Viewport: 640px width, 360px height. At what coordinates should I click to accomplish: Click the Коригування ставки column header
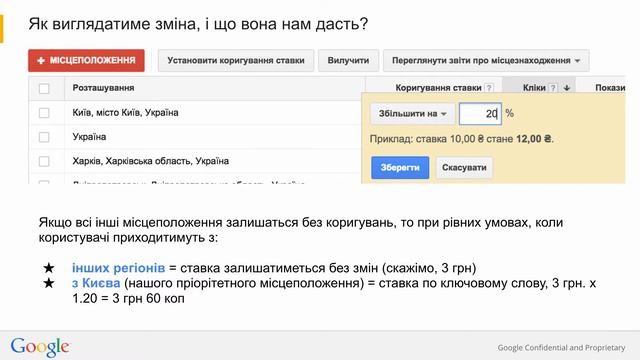(438, 88)
